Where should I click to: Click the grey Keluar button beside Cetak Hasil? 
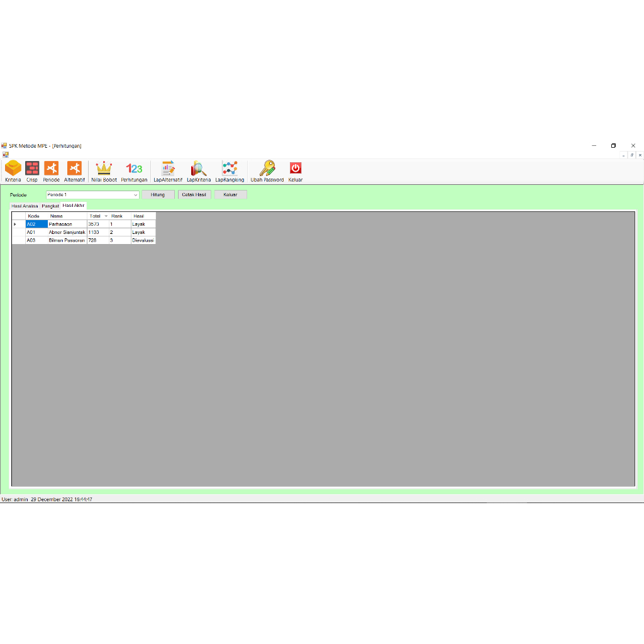230,195
